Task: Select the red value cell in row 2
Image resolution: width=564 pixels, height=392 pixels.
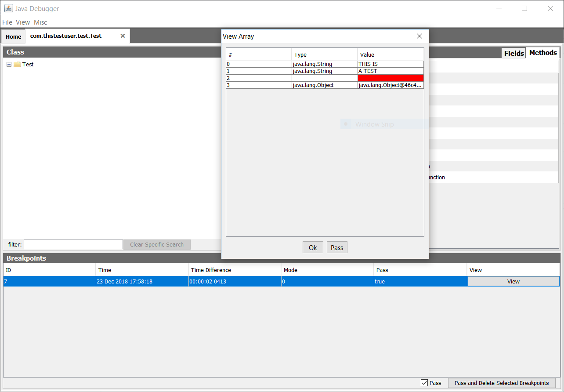Action: [390, 78]
